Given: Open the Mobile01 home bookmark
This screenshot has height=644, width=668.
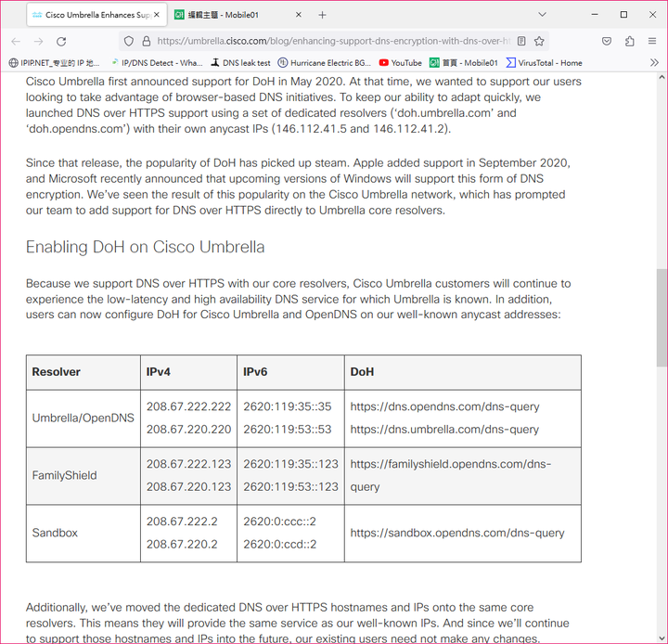Looking at the screenshot, I should coord(464,63).
